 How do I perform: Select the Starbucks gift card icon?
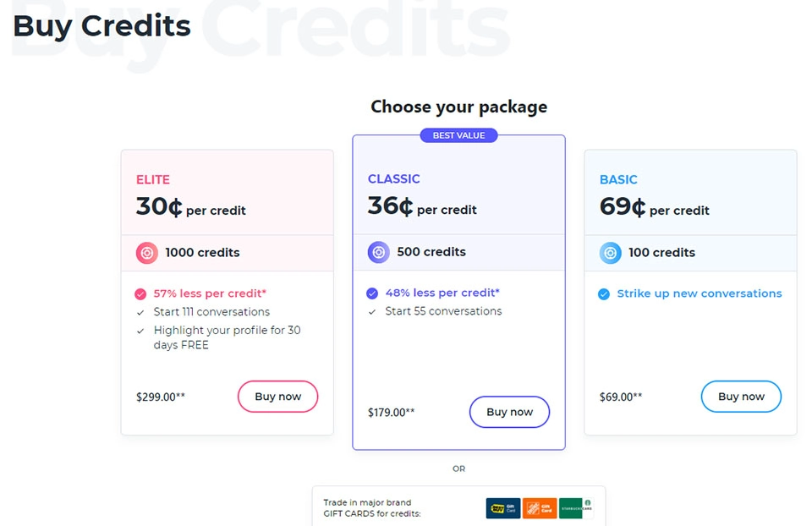click(576, 508)
